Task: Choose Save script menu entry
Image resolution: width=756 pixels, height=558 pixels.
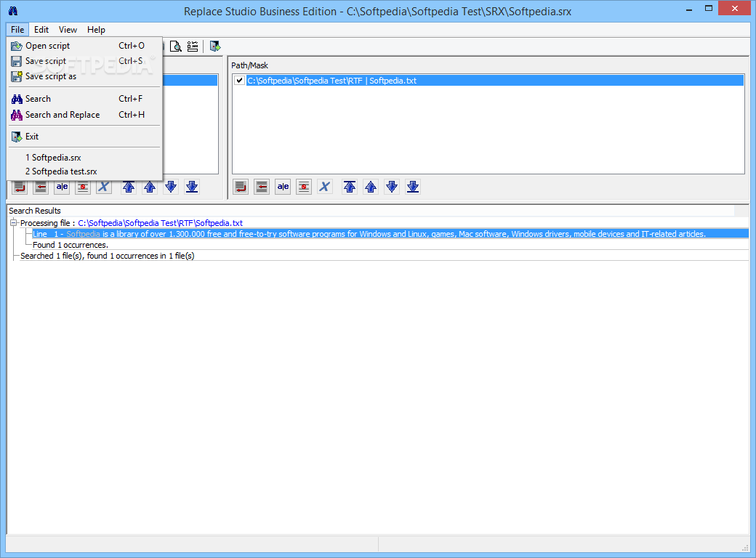Action: click(85, 61)
